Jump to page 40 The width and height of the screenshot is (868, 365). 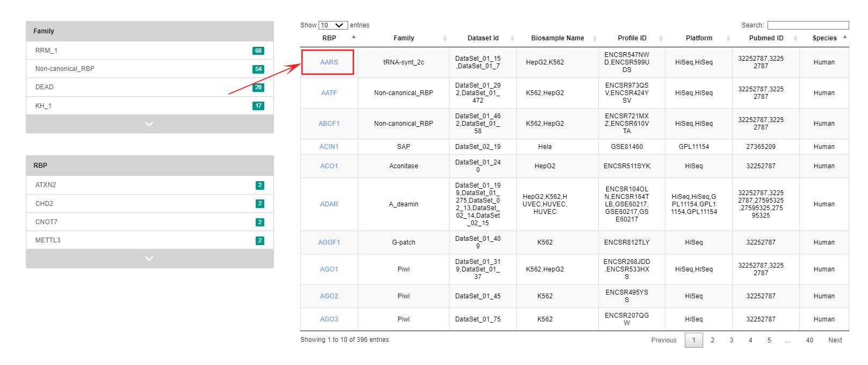pyautogui.click(x=809, y=340)
